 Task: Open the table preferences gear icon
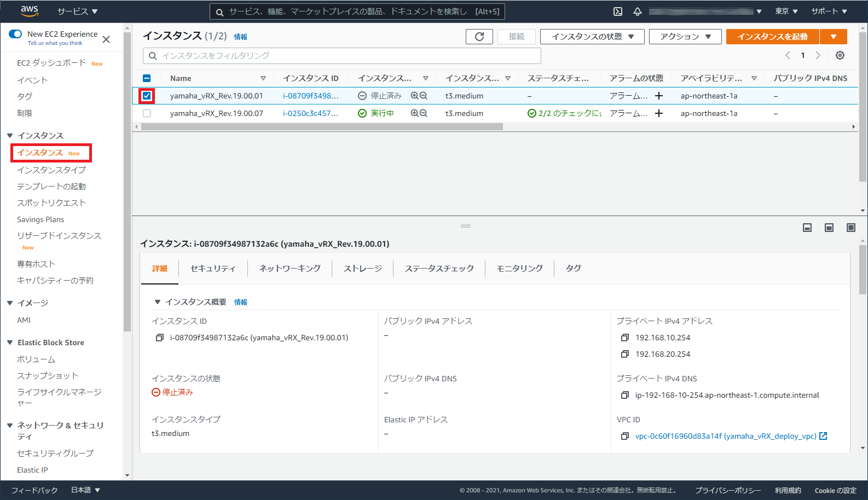pos(840,55)
